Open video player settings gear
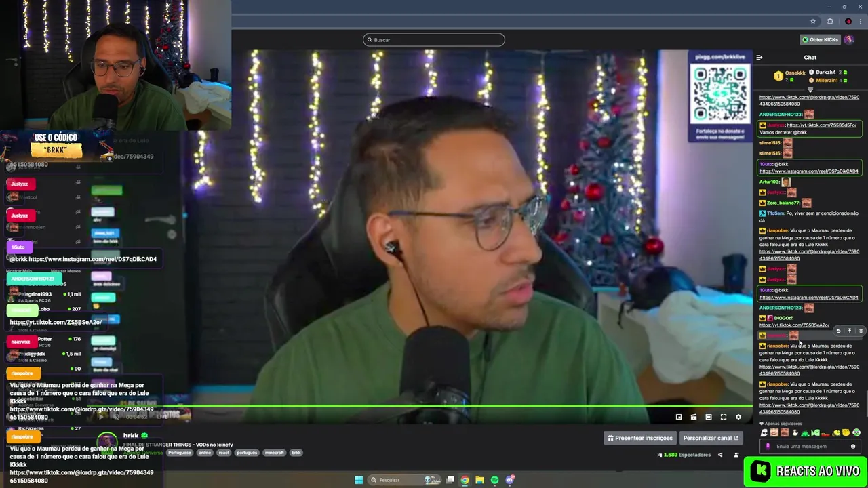The image size is (868, 488). 738,417
